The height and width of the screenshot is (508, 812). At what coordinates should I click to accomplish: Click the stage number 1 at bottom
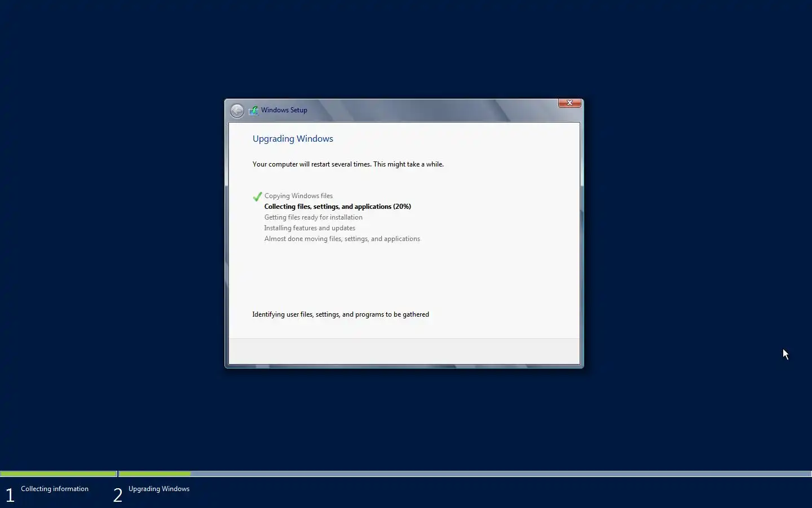point(10,495)
